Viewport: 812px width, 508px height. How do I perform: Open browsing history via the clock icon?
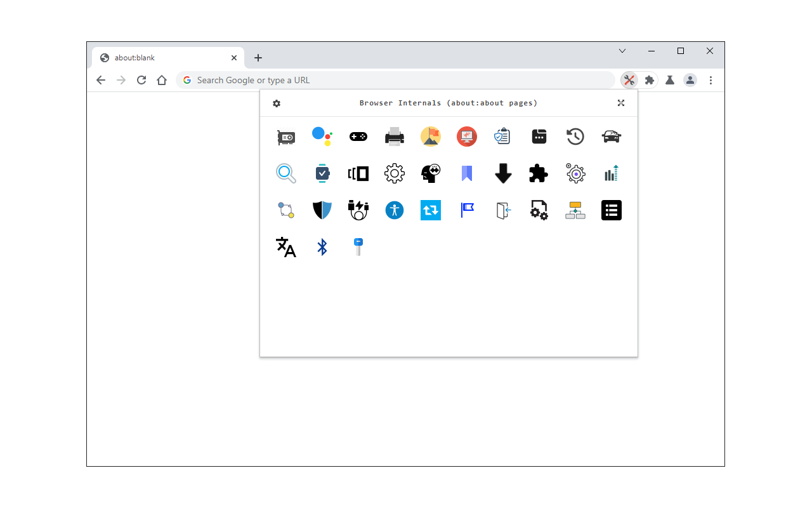[x=575, y=136]
